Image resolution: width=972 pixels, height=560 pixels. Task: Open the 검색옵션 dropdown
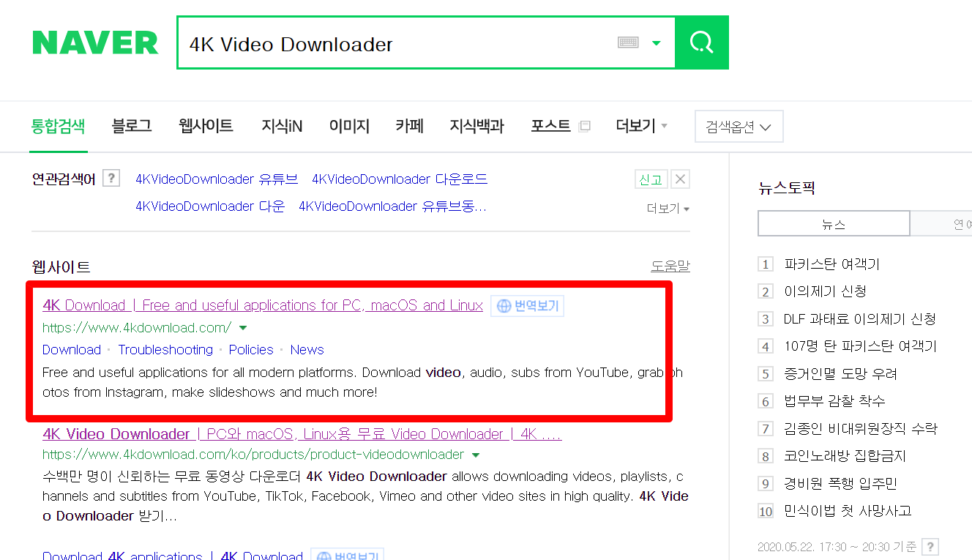(x=739, y=127)
